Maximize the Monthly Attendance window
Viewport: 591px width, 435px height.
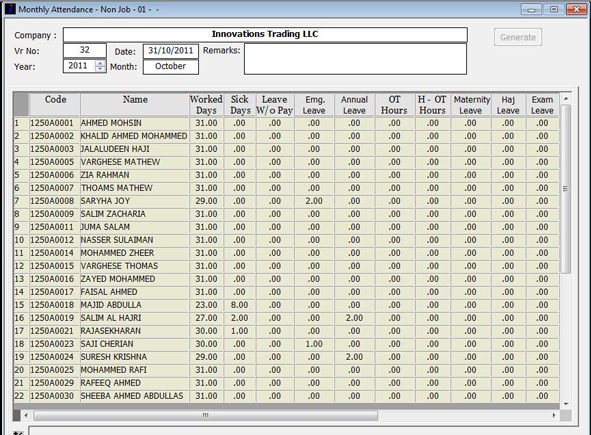tap(554, 9)
